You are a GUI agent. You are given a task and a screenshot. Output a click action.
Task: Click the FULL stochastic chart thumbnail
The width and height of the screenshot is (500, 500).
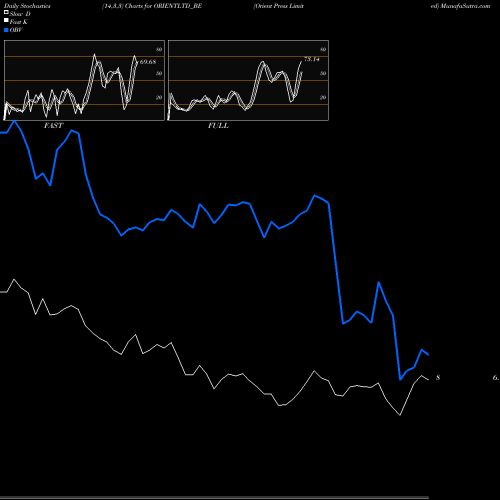pyautogui.click(x=248, y=80)
